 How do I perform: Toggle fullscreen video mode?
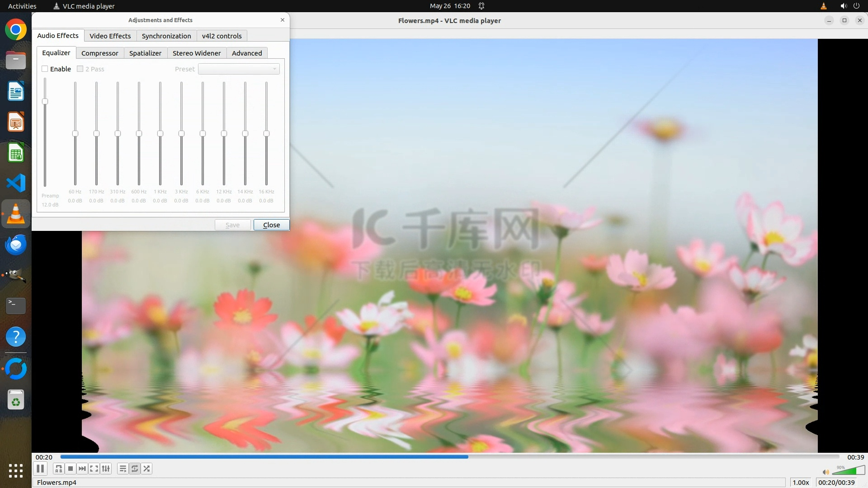(x=94, y=469)
